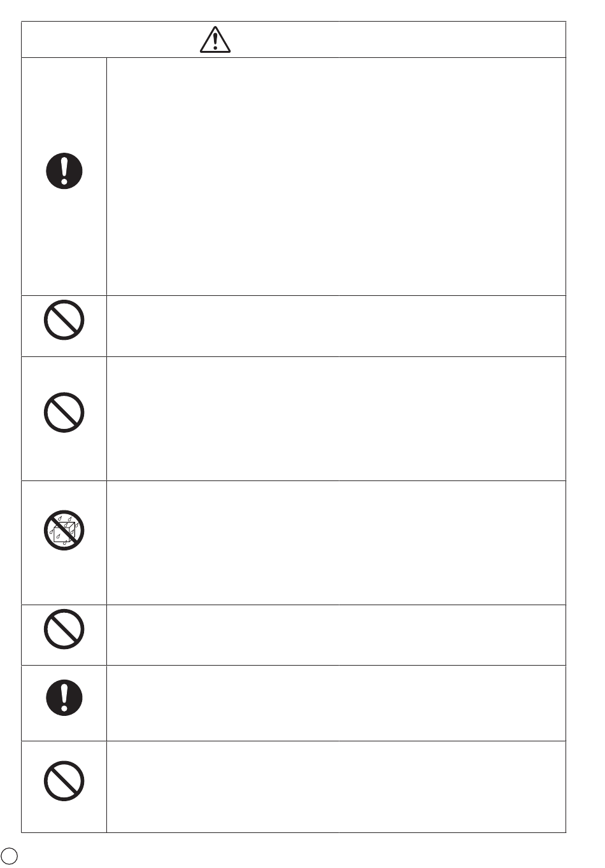The image size is (605, 868).
Task: Click the exclamation mark inside the header warning triangle
Action: tap(215, 41)
